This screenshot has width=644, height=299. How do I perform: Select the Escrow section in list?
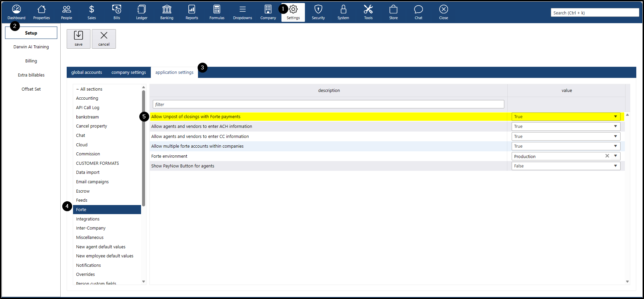(83, 191)
